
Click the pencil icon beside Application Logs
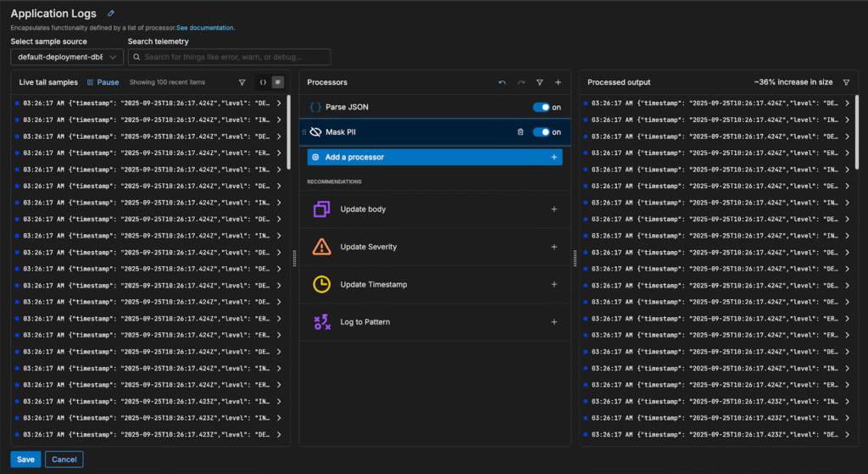click(111, 14)
